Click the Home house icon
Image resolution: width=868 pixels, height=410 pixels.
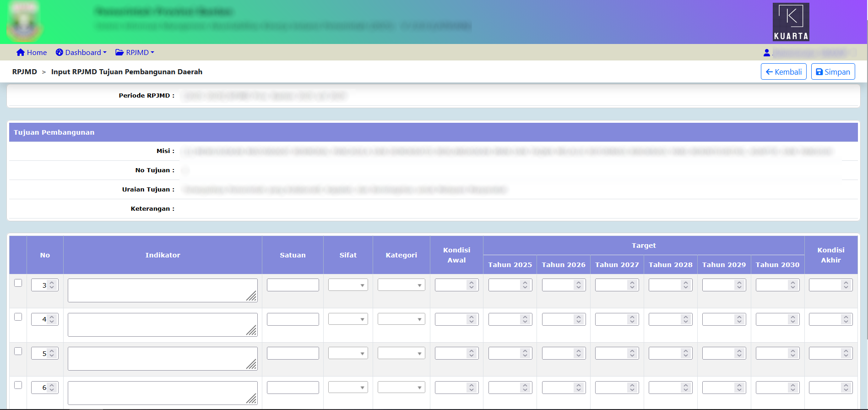point(20,53)
